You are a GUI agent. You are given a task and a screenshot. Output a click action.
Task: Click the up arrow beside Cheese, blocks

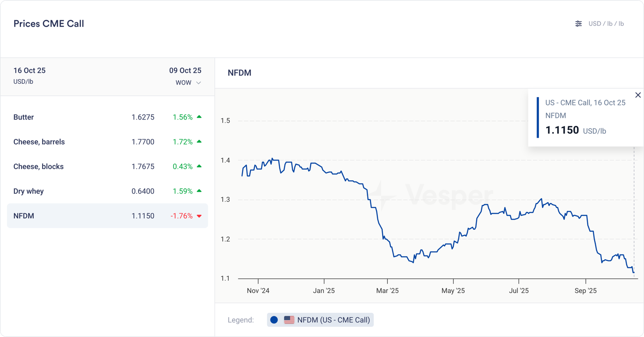(x=199, y=166)
